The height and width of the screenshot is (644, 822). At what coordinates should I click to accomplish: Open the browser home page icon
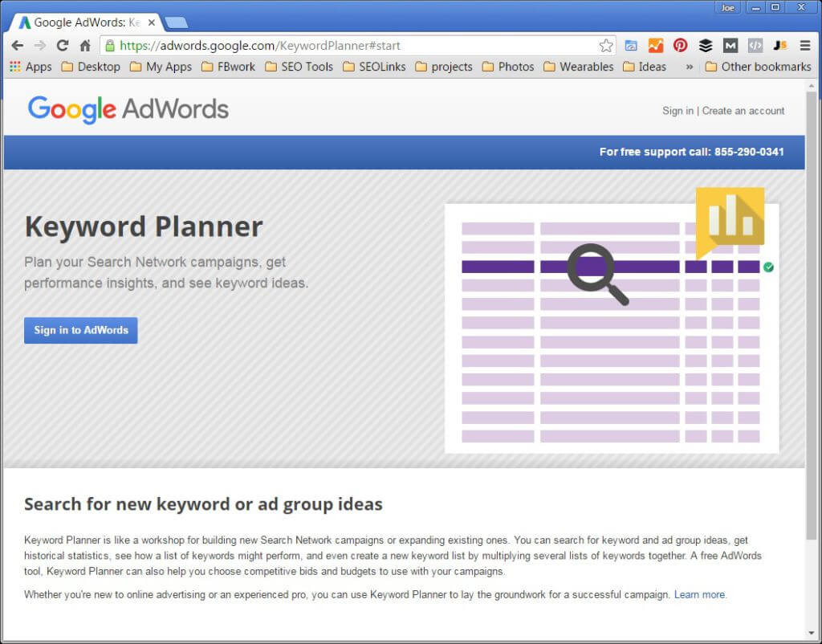(85, 46)
